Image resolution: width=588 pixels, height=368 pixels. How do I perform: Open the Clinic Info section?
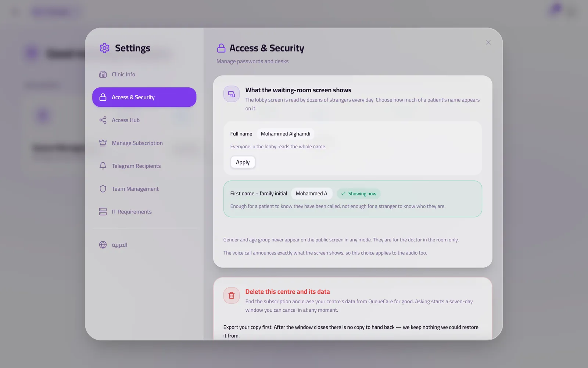[144, 74]
